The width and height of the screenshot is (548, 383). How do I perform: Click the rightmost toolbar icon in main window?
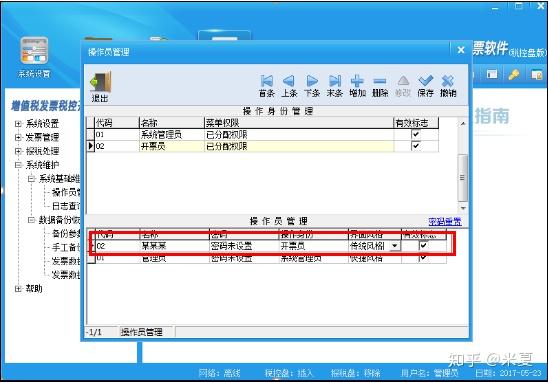pos(537,74)
